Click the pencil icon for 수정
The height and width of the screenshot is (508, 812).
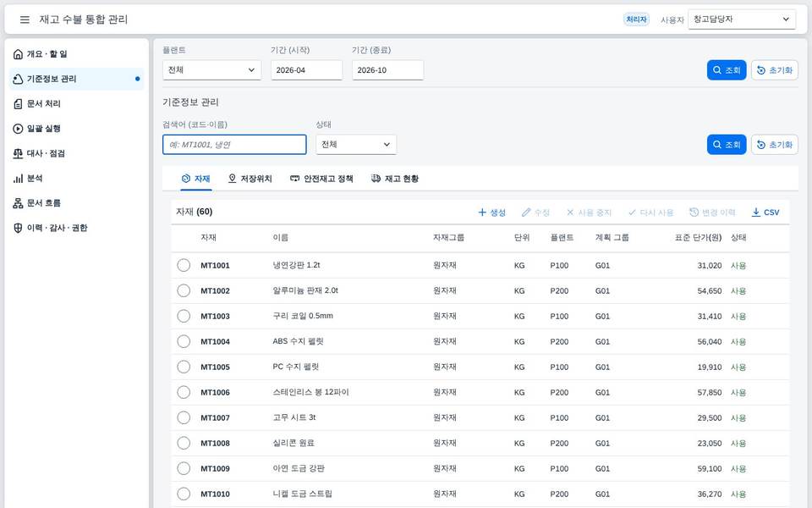pos(526,212)
